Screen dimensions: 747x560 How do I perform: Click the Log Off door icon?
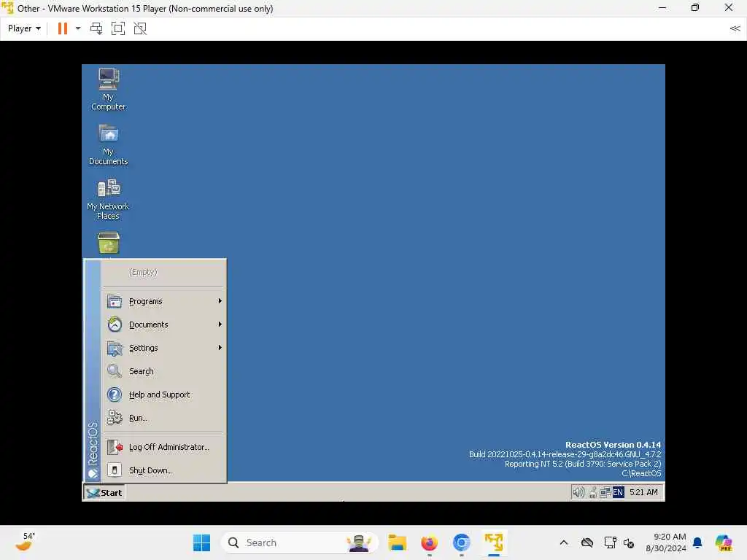point(115,447)
